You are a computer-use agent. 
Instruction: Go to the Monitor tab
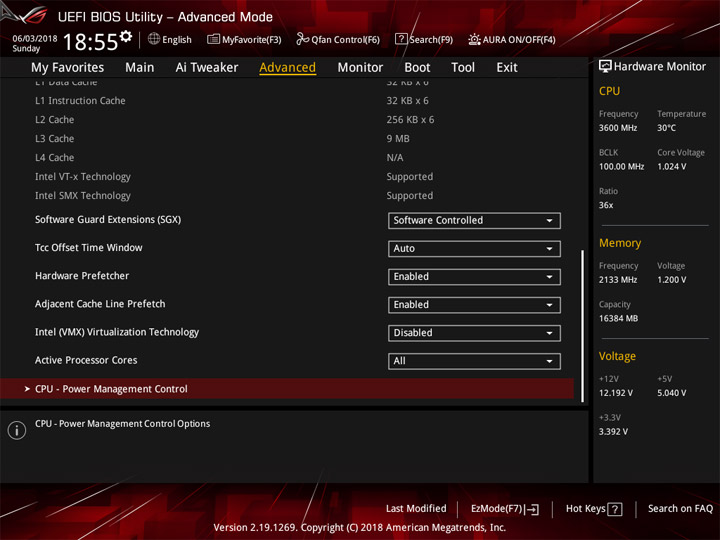pos(360,68)
